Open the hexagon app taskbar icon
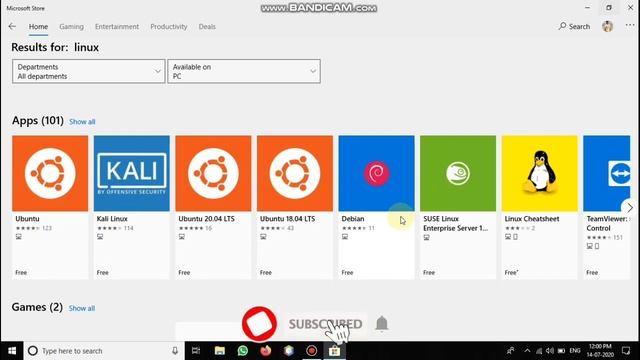Image resolution: width=640 pixels, height=360 pixels. coord(289,351)
